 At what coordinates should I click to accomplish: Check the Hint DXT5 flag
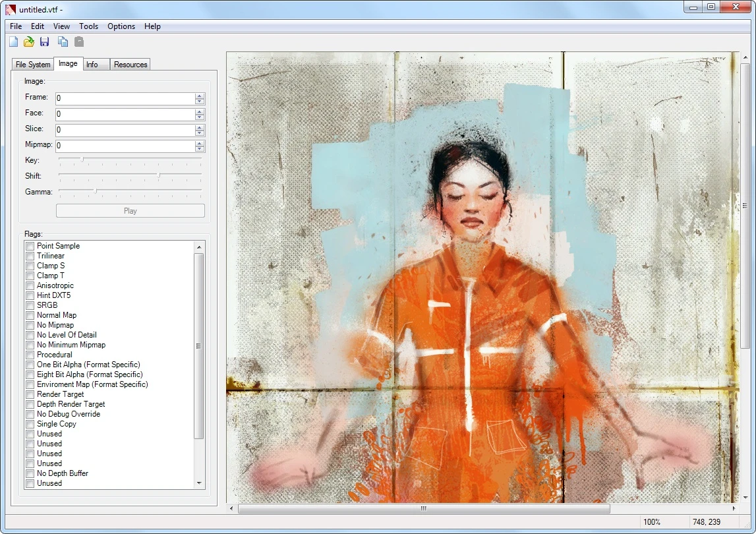coord(30,296)
